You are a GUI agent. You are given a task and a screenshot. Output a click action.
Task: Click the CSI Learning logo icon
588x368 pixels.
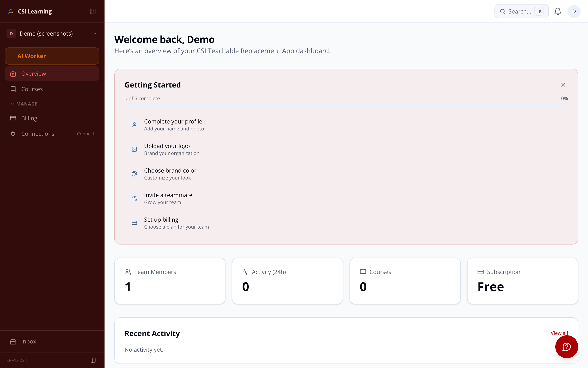pos(11,11)
